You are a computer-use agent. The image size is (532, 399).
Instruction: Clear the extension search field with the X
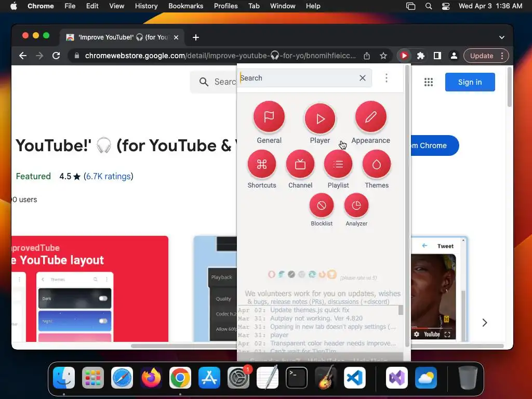362,78
